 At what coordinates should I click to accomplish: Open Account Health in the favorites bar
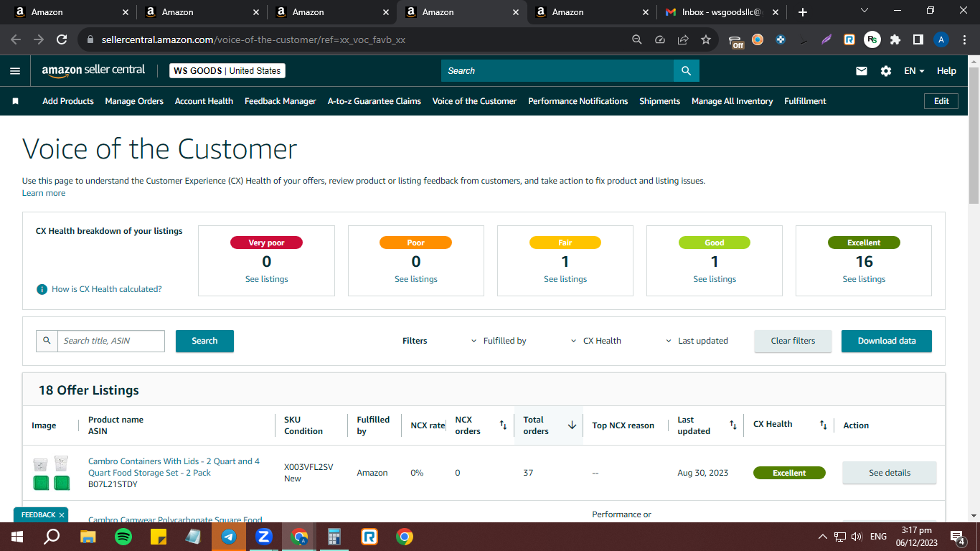coord(204,101)
